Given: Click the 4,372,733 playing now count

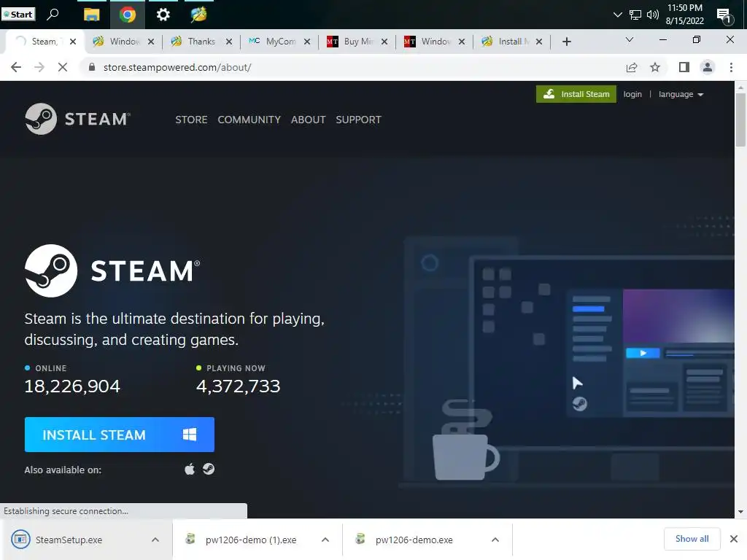Looking at the screenshot, I should 239,386.
